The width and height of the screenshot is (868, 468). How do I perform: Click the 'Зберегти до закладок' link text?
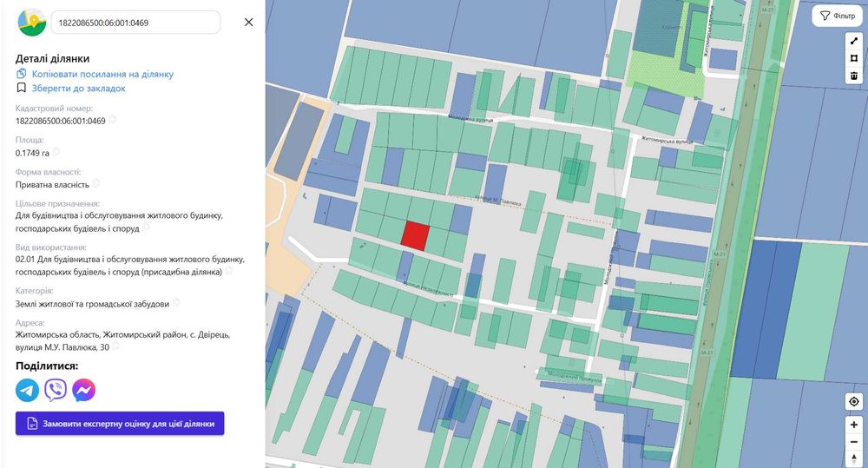click(x=79, y=88)
